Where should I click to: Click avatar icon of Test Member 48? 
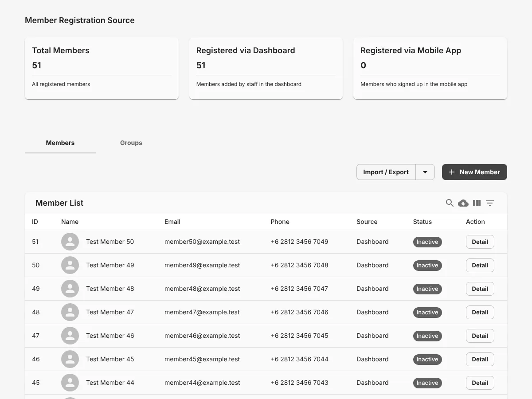tap(70, 289)
